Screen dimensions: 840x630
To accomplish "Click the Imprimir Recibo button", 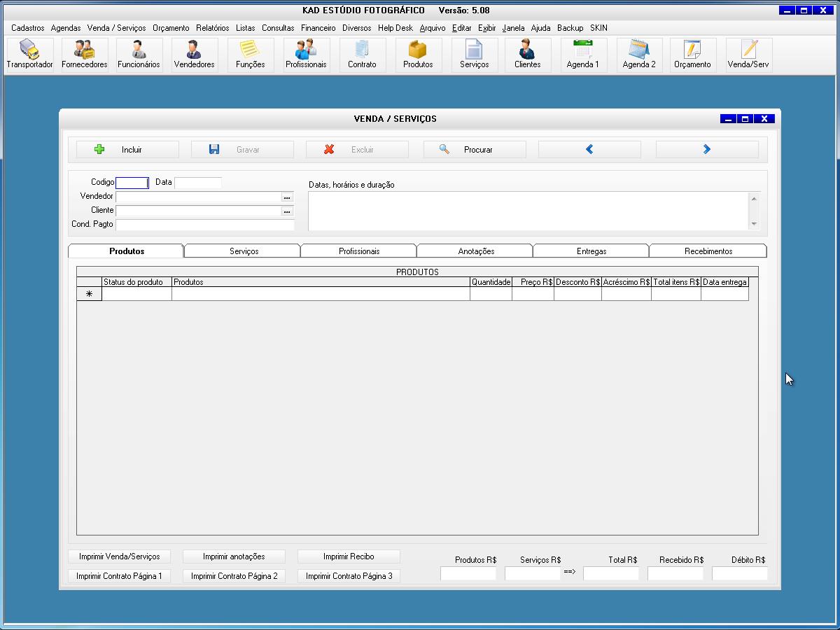I will pos(349,556).
